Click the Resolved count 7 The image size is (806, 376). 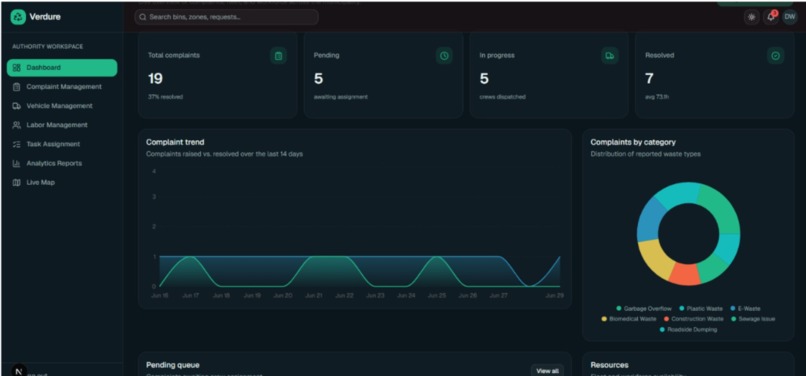click(649, 79)
